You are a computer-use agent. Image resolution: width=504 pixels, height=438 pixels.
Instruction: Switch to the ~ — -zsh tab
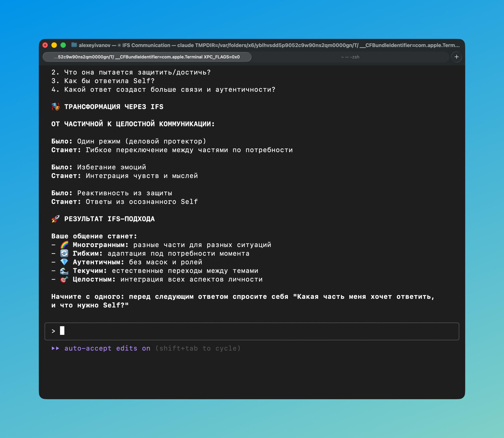tap(350, 57)
